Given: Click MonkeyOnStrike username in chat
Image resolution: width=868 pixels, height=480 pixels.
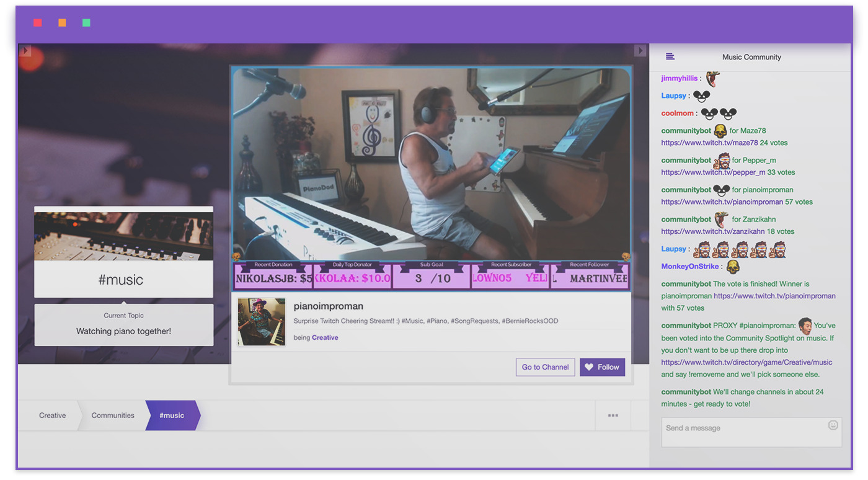Looking at the screenshot, I should pyautogui.click(x=690, y=266).
